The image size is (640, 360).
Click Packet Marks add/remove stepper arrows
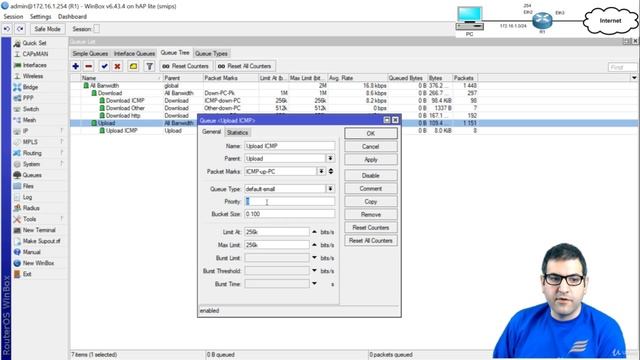coord(331,171)
